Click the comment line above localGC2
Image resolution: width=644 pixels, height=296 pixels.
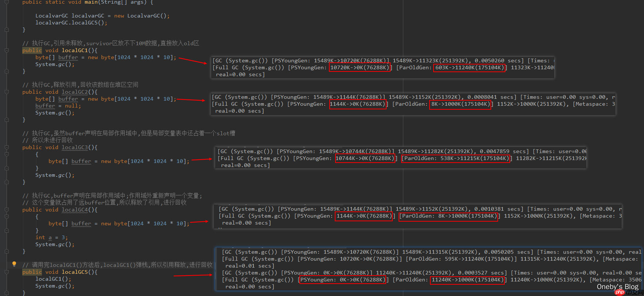click(x=80, y=85)
